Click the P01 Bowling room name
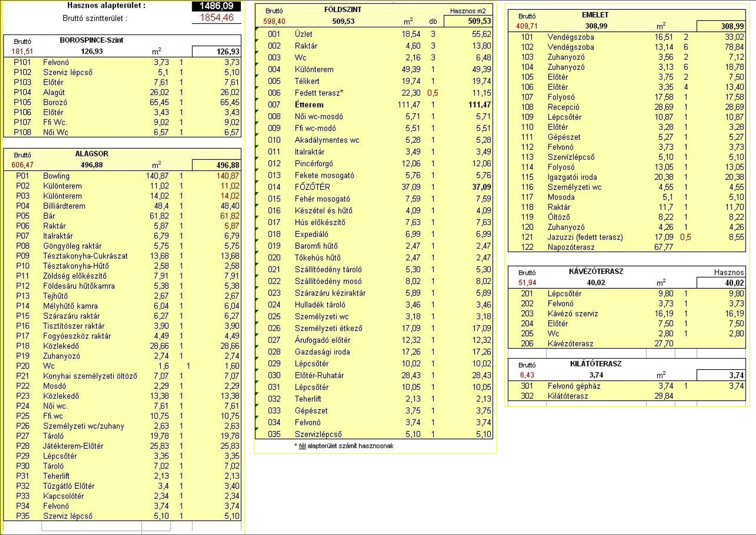Image resolution: width=756 pixels, height=535 pixels. [x=56, y=176]
